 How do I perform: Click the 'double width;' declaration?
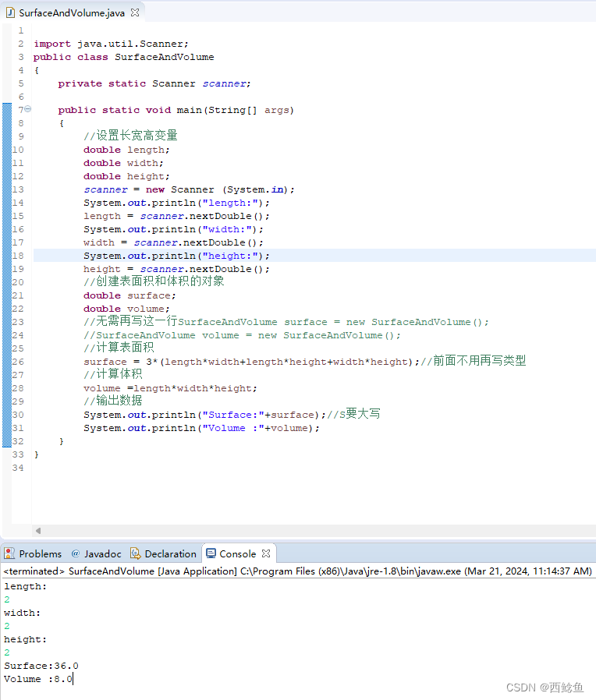pos(123,163)
